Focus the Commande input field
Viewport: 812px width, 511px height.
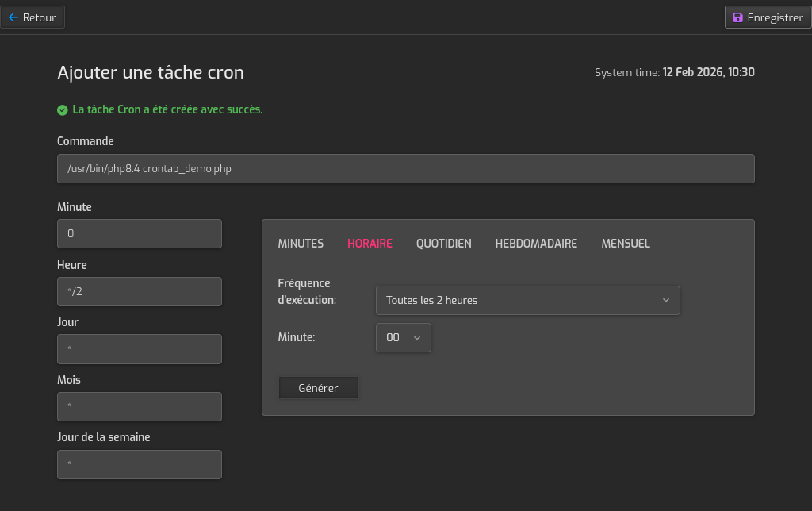pos(405,168)
